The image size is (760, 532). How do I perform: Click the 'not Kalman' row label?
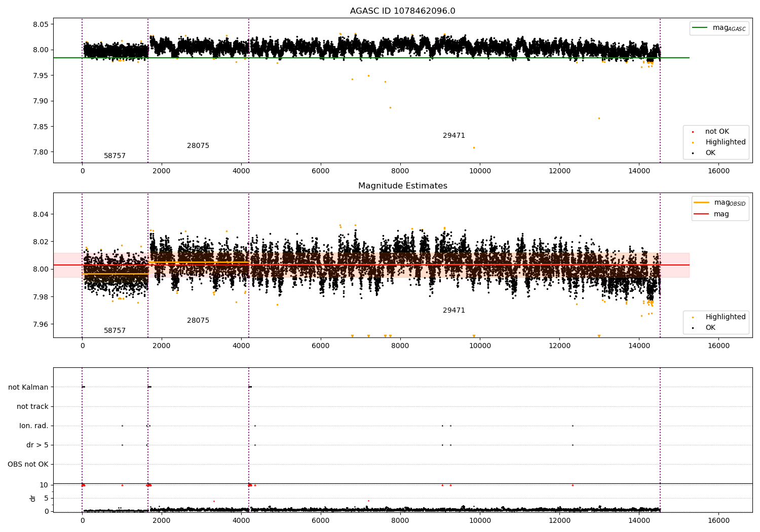(x=28, y=388)
